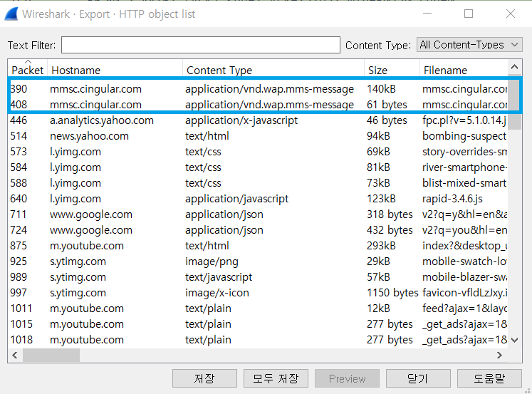Maximize the HTTP object list window
This screenshot has height=394, width=532.
coord(469,14)
